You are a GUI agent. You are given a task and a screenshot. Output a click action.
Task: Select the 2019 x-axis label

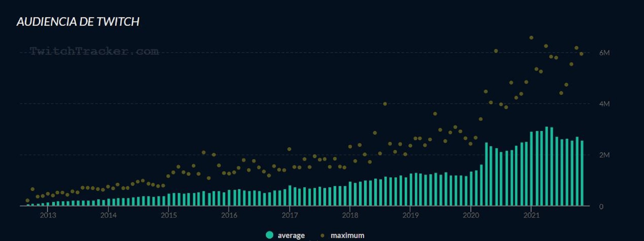(x=410, y=215)
